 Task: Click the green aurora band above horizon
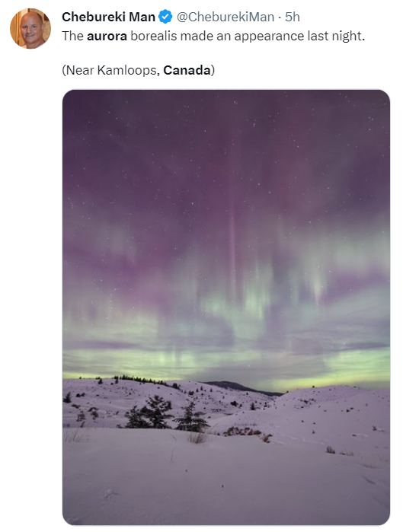tap(226, 363)
